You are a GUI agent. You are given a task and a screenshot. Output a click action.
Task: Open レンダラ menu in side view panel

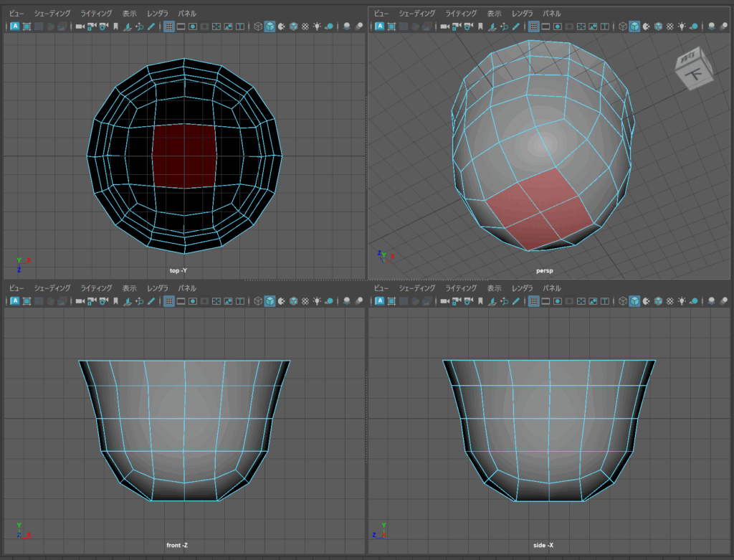[x=522, y=288]
